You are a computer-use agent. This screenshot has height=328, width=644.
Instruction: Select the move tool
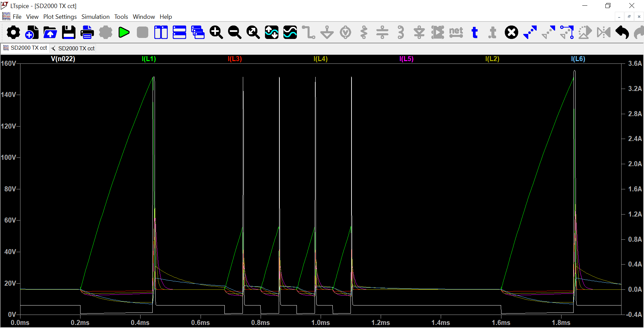click(548, 33)
